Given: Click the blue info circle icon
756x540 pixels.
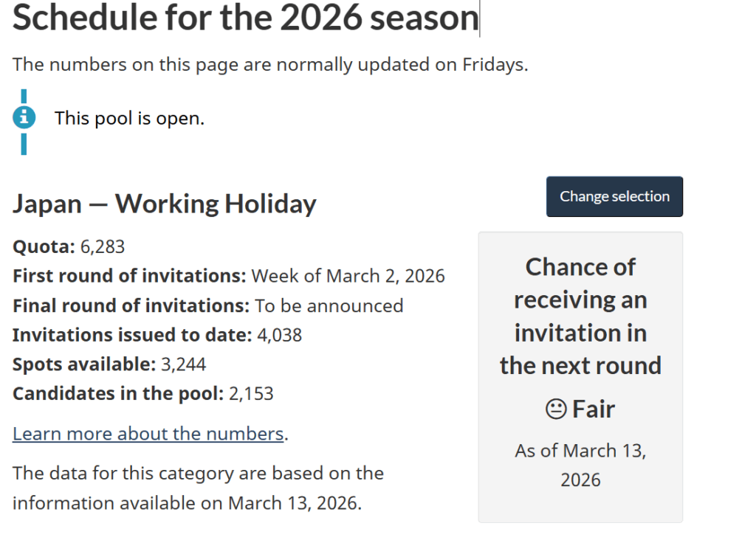Looking at the screenshot, I should point(24,117).
